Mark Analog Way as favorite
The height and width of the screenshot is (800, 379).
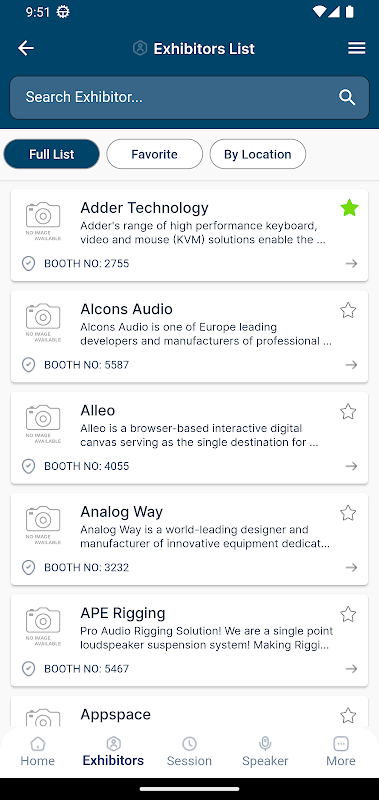348,513
